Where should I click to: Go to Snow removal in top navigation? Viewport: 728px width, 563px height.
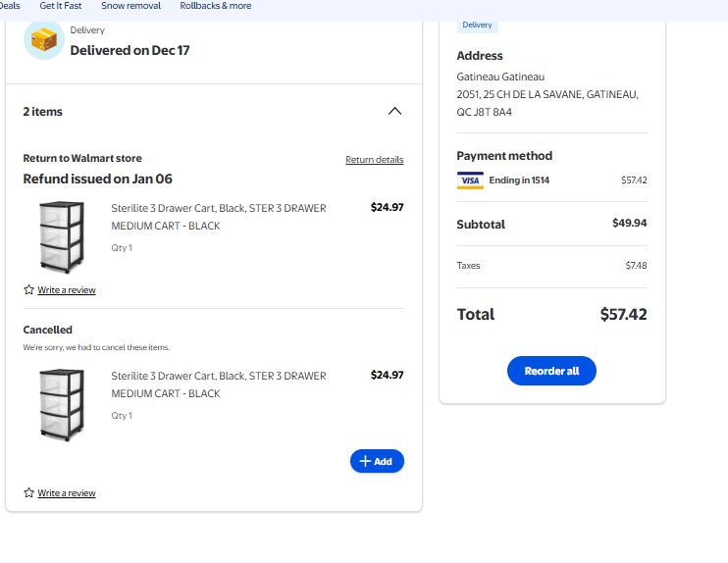[x=130, y=6]
